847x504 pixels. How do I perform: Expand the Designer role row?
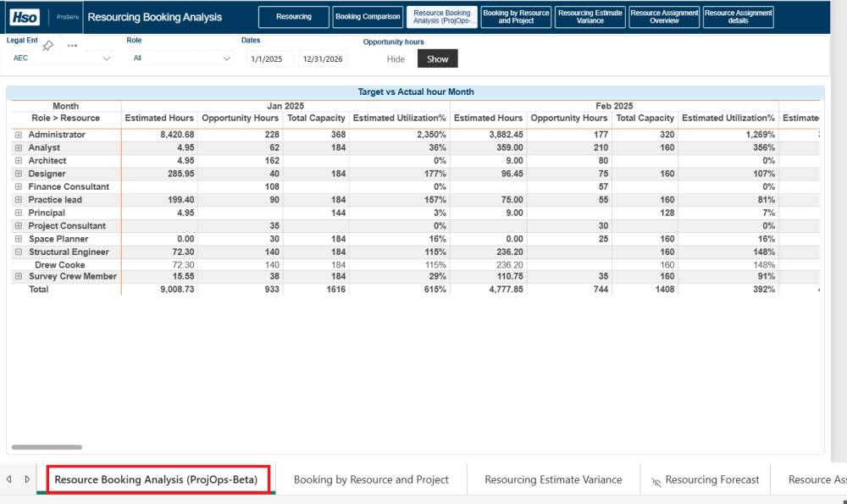point(18,174)
